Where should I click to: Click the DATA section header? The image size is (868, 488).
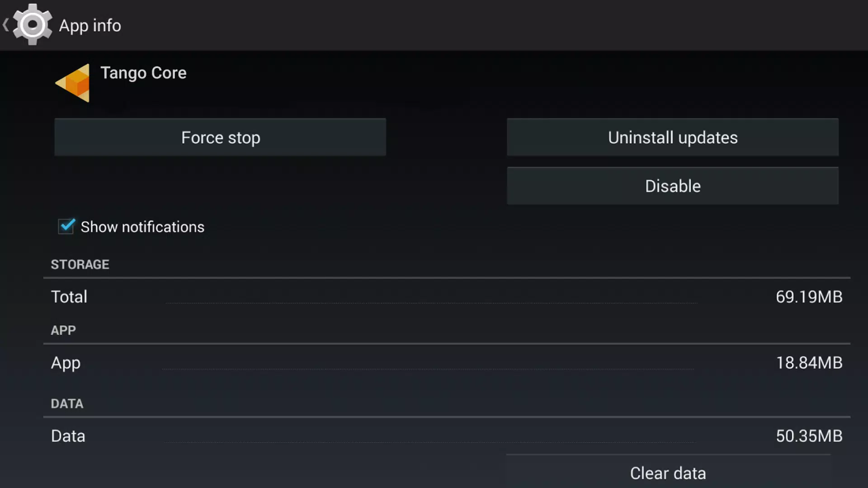[67, 404]
